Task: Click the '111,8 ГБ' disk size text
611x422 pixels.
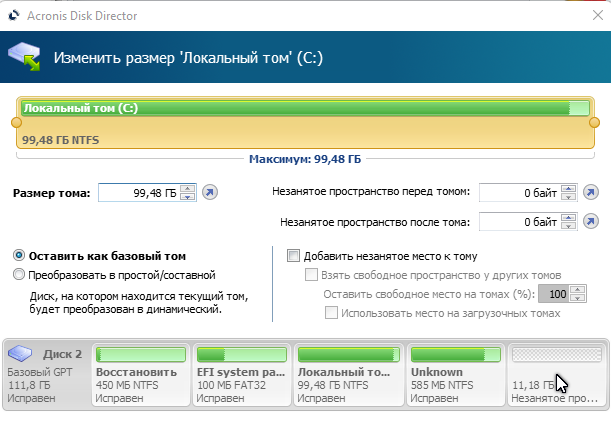Action: tap(29, 385)
